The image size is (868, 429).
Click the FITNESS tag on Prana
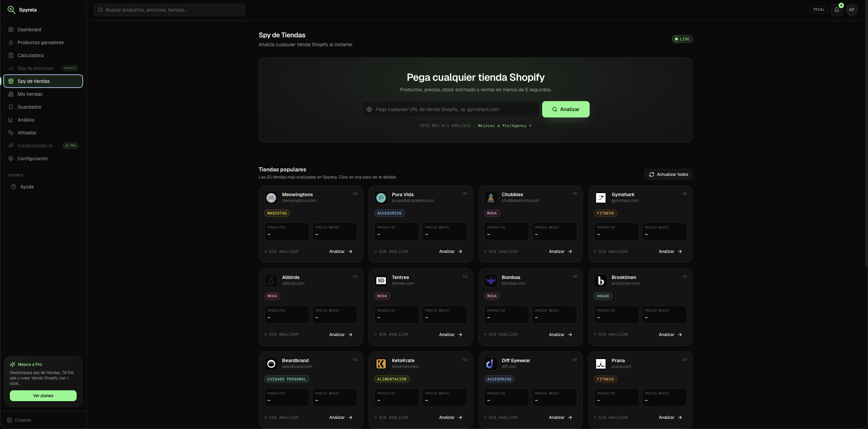click(605, 379)
